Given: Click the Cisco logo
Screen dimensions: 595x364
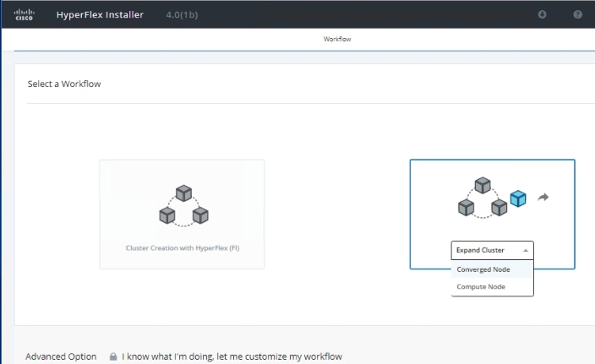Looking at the screenshot, I should (x=24, y=15).
